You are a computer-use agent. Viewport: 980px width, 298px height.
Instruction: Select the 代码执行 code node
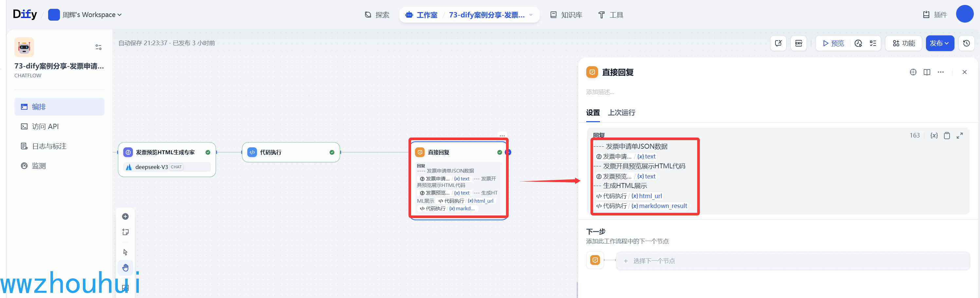click(x=291, y=152)
